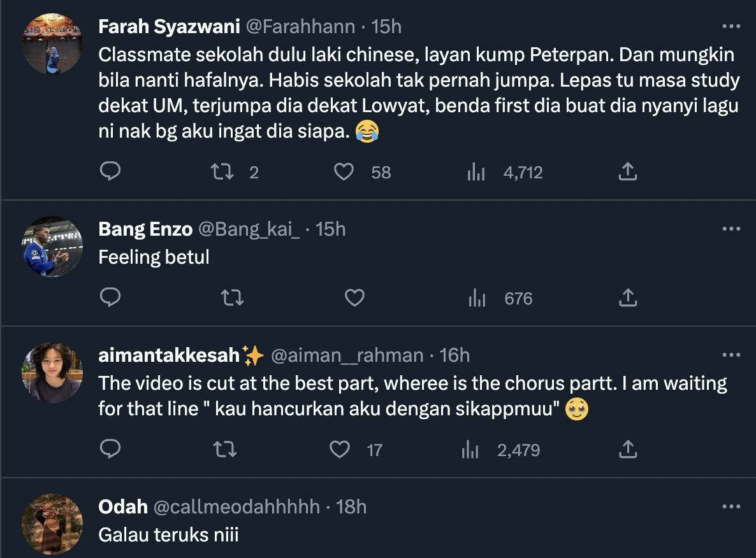Image resolution: width=756 pixels, height=558 pixels.
Task: Open more options on aimantakkesah's tweet
Action: pyautogui.click(x=731, y=355)
